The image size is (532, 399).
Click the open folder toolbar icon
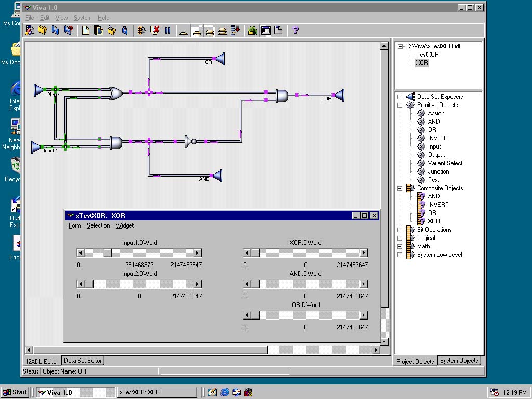pyautogui.click(x=43, y=31)
